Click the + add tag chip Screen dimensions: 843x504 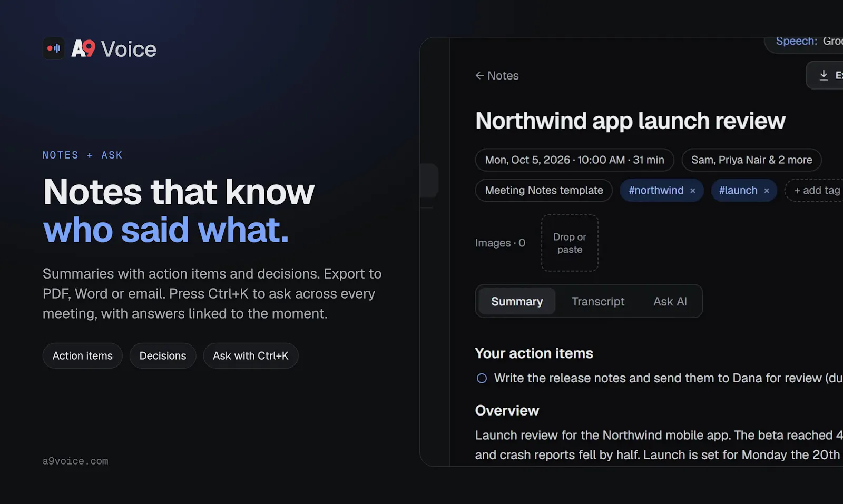point(814,191)
